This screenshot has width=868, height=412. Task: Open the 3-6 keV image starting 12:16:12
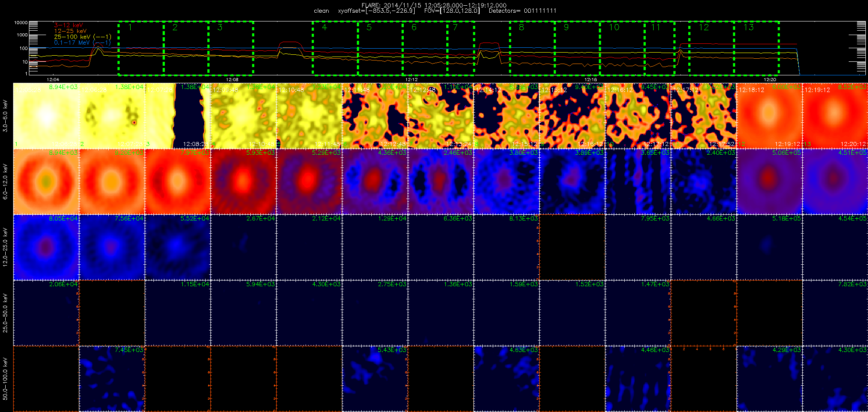click(x=638, y=116)
